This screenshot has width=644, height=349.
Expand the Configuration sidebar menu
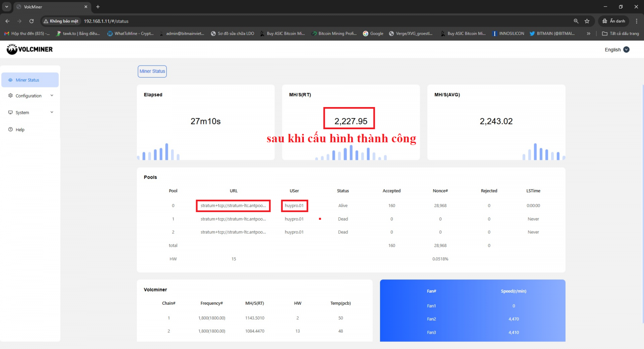pyautogui.click(x=30, y=96)
